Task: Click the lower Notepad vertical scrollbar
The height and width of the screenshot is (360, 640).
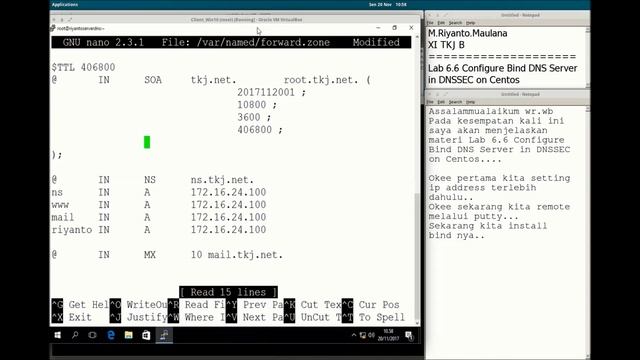Action: pos(587,233)
